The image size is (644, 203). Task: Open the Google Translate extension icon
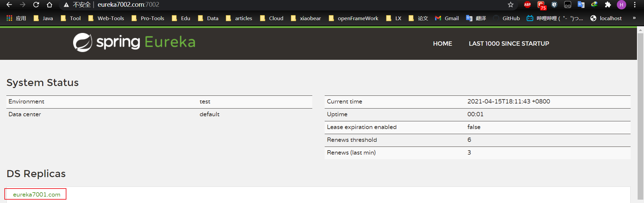(581, 5)
